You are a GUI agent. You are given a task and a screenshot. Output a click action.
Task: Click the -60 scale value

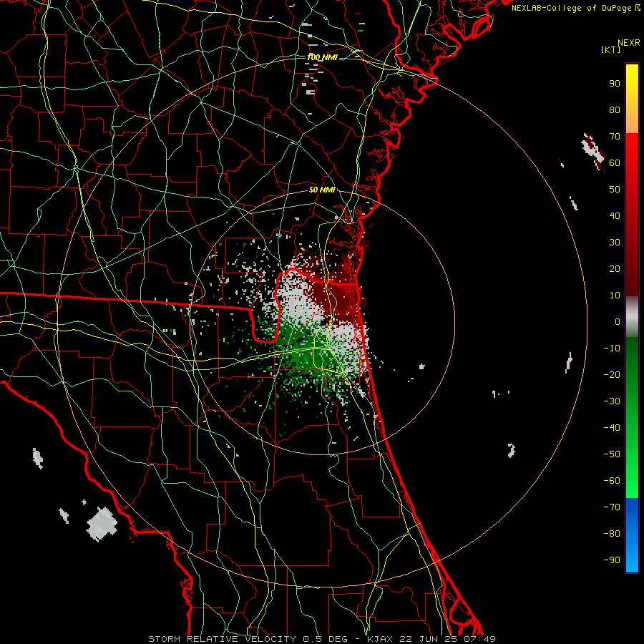pos(612,481)
